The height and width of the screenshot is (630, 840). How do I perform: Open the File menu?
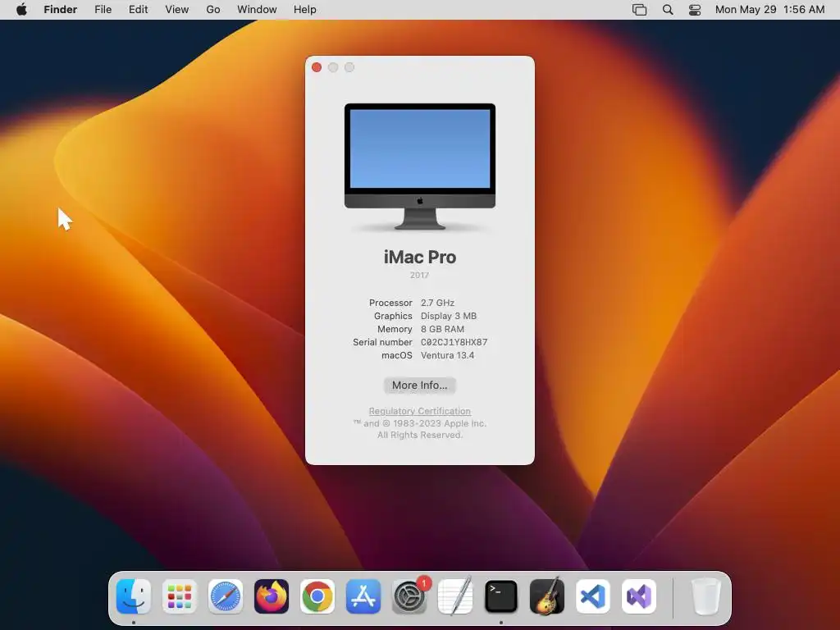coord(103,10)
